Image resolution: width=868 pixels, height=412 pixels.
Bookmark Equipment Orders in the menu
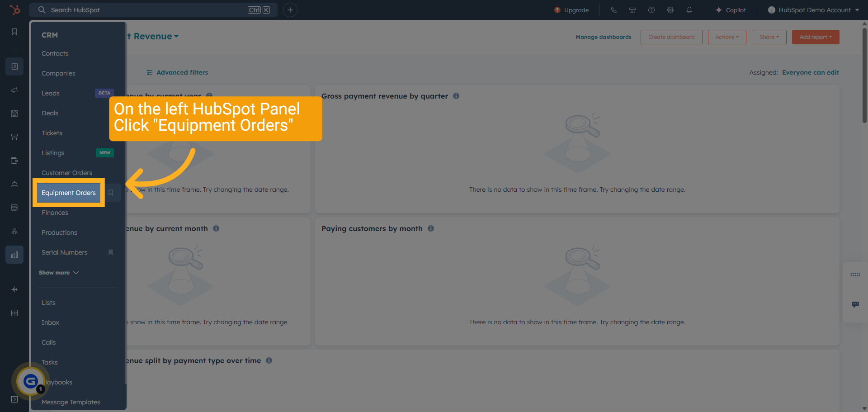(111, 193)
